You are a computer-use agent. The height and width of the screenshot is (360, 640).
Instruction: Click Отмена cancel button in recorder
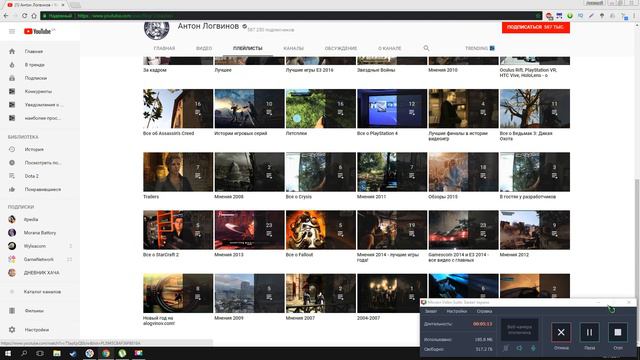click(561, 332)
